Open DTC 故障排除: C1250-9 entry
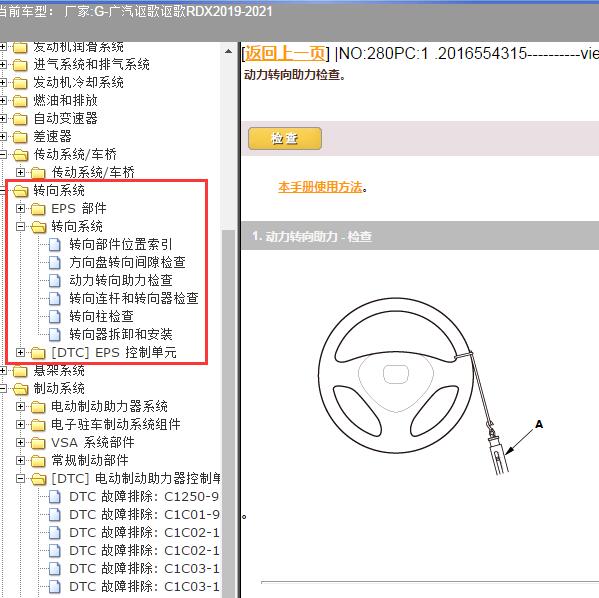 [144, 496]
